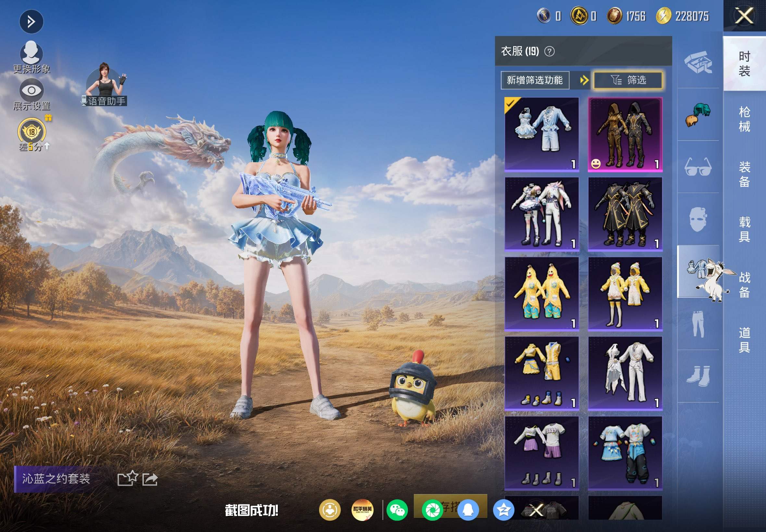Select the white wedding suit outfit
The height and width of the screenshot is (532, 766).
point(625,373)
